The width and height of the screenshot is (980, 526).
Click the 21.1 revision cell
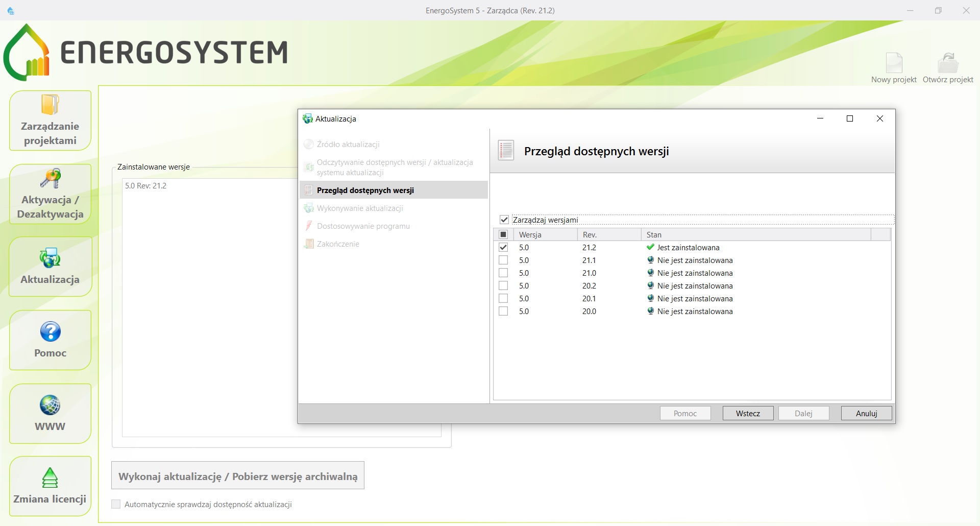coord(589,260)
